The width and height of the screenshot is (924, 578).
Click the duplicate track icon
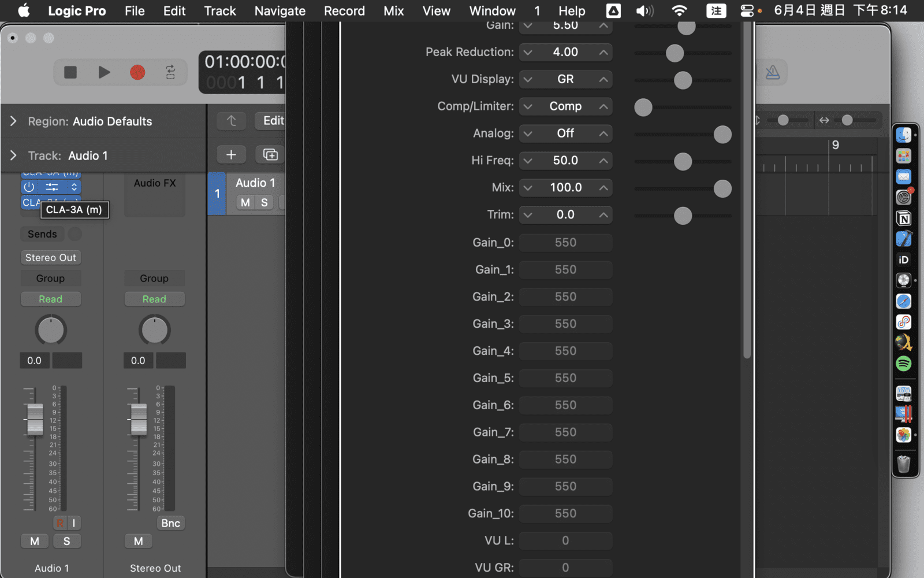(270, 154)
